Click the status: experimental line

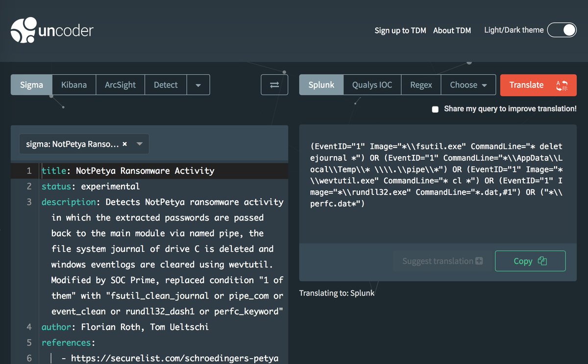click(91, 187)
